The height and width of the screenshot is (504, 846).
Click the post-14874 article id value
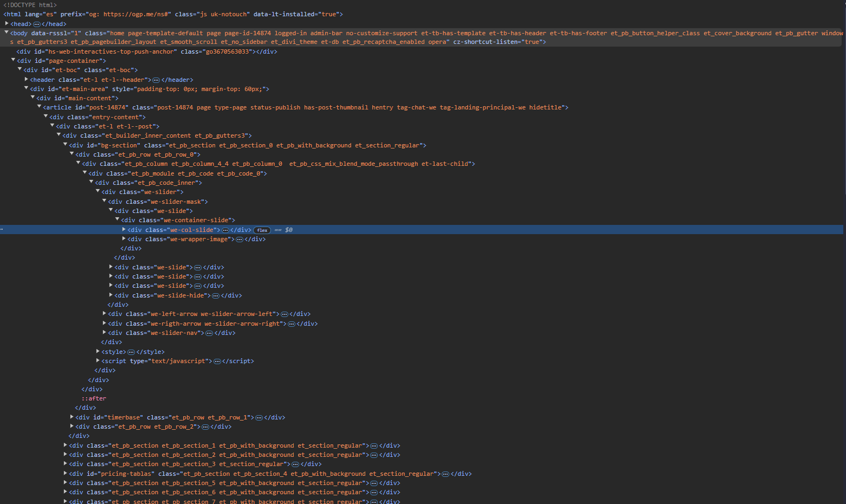tap(108, 107)
